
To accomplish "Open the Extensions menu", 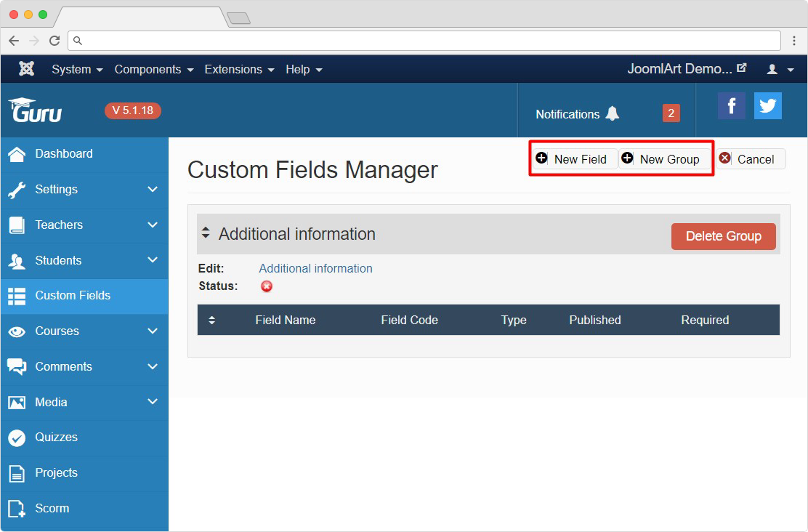I will tap(239, 69).
